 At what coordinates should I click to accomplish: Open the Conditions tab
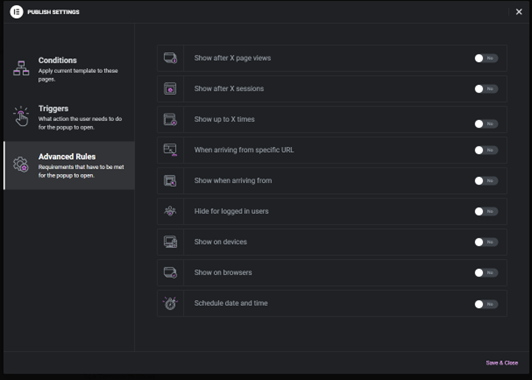point(69,69)
